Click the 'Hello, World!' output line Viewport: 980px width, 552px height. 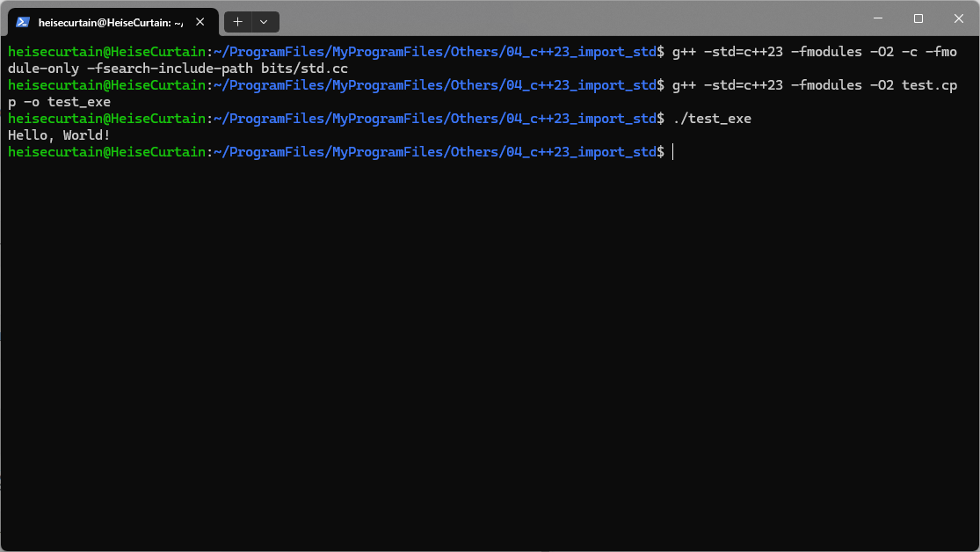59,135
